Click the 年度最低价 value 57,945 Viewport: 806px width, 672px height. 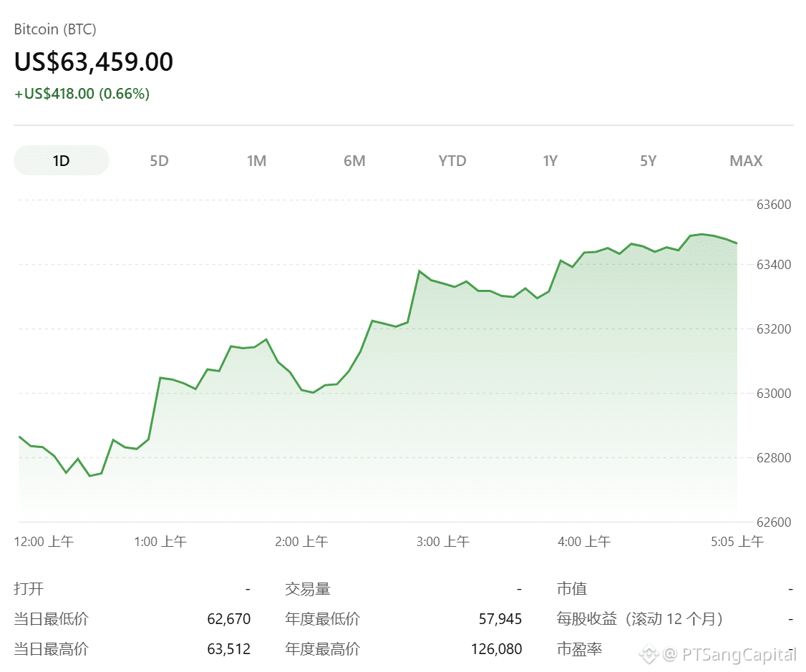(500, 618)
